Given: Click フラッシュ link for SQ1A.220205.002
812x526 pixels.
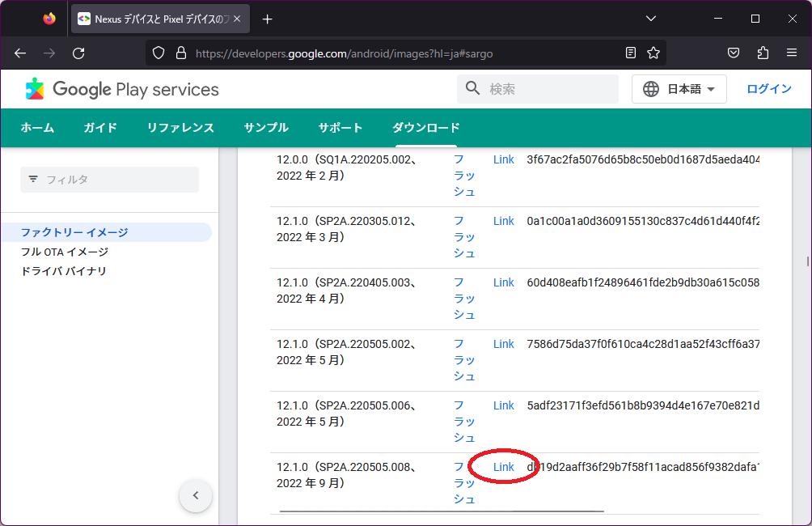Looking at the screenshot, I should point(464,176).
